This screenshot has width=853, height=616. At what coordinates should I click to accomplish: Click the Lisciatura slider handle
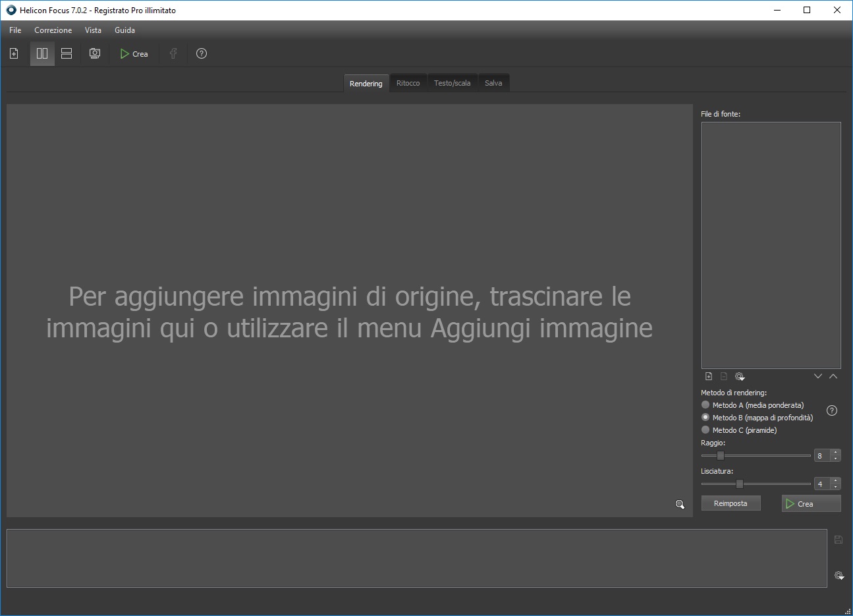click(740, 484)
